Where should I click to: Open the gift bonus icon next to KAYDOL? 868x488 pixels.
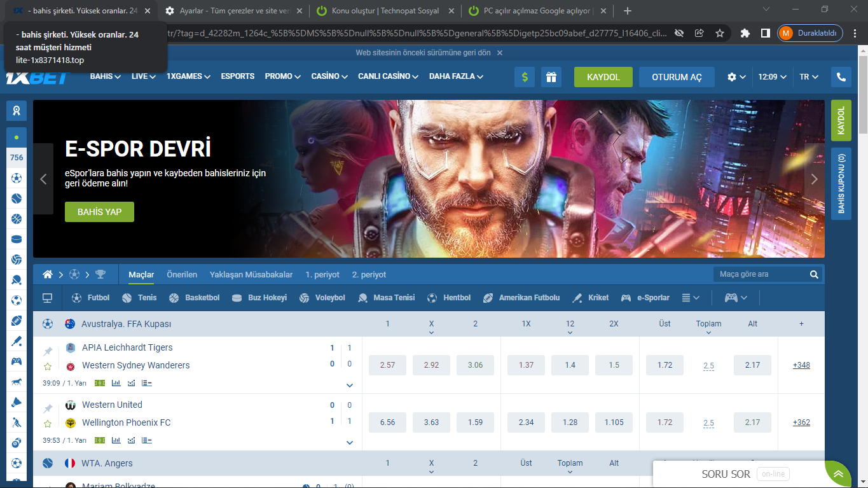[x=551, y=76]
